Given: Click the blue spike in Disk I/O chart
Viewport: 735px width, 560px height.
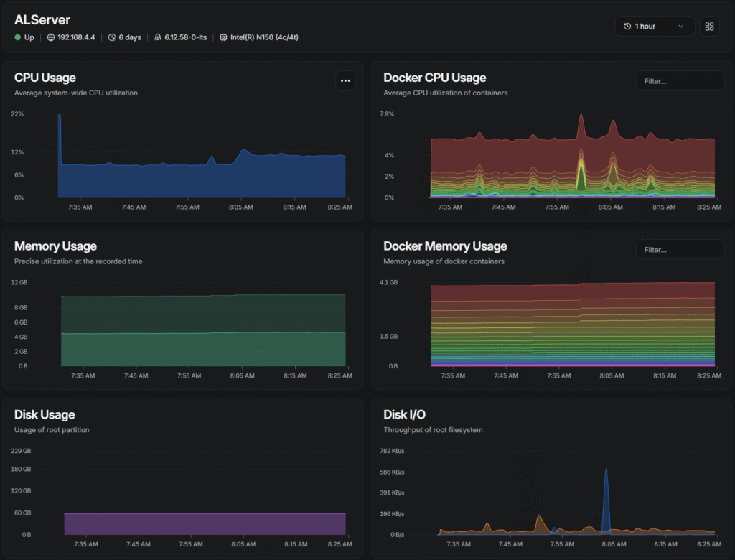Looking at the screenshot, I should point(606,495).
